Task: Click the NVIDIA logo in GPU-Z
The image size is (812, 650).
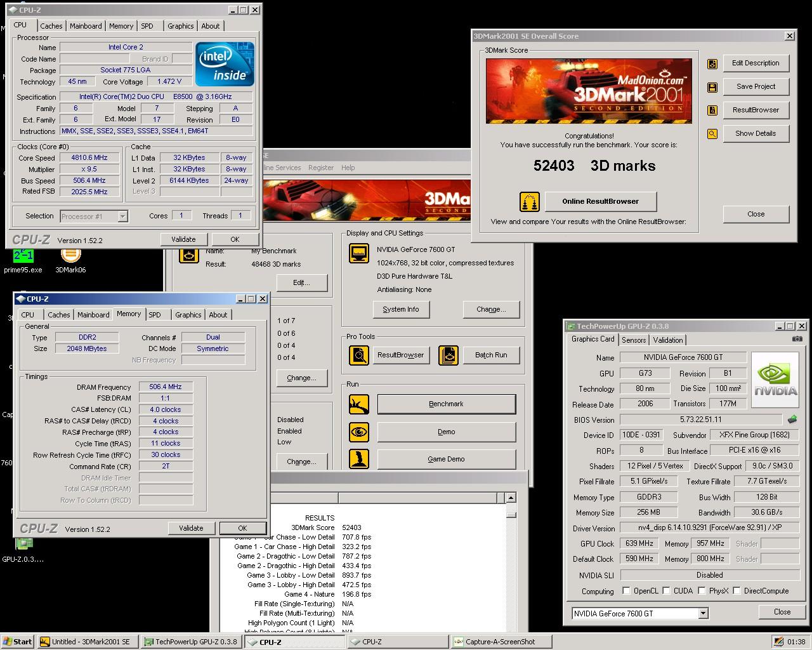Action: [775, 380]
